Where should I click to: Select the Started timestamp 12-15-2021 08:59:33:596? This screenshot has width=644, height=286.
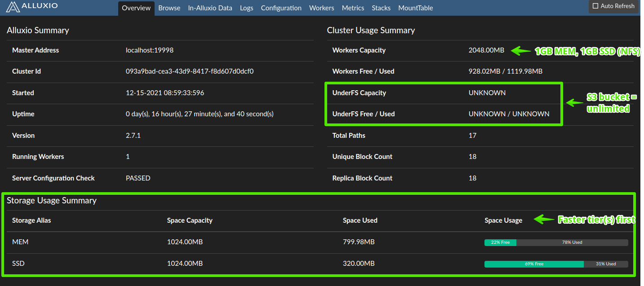pos(164,93)
